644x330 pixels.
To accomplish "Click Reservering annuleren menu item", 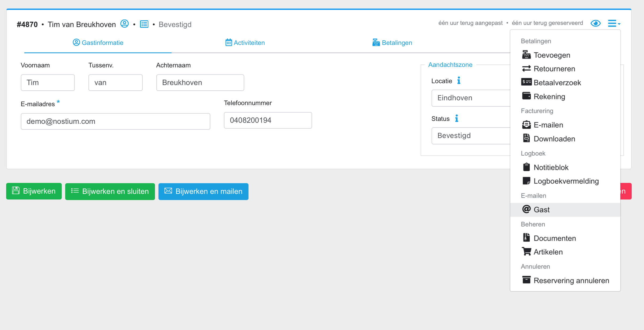I will click(x=571, y=281).
